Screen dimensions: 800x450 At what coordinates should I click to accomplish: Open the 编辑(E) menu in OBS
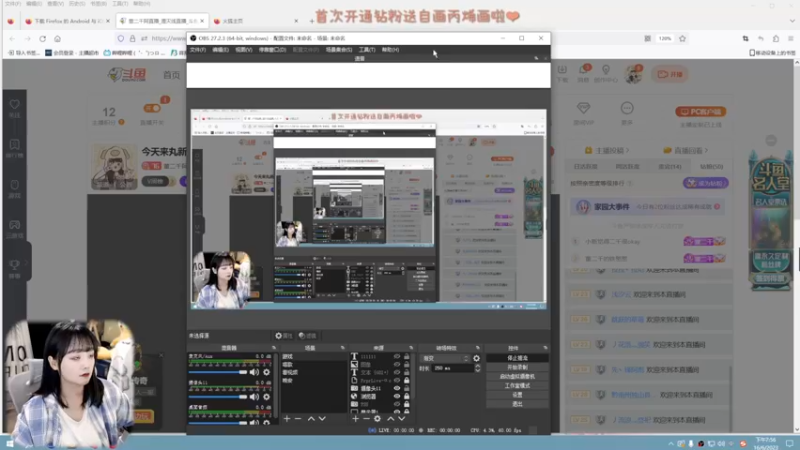click(220, 49)
